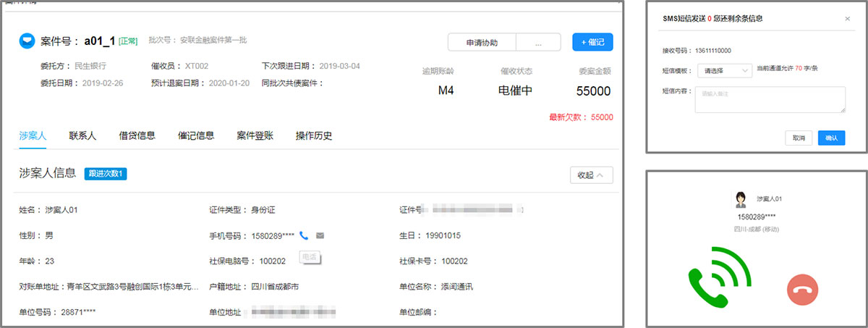868x328 pixels.
Task: Click 户籍地址 value 四川省成都市
Action: pos(275,287)
